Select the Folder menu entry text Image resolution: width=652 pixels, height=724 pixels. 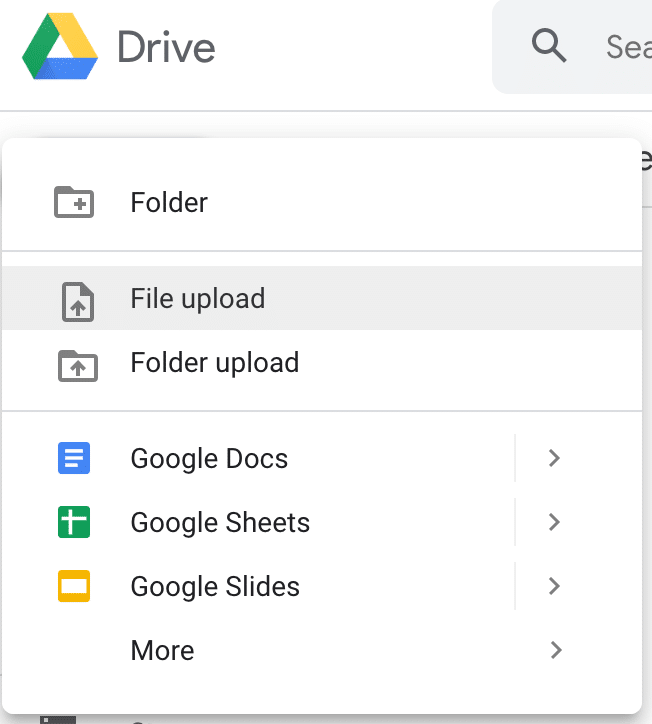pyautogui.click(x=169, y=203)
